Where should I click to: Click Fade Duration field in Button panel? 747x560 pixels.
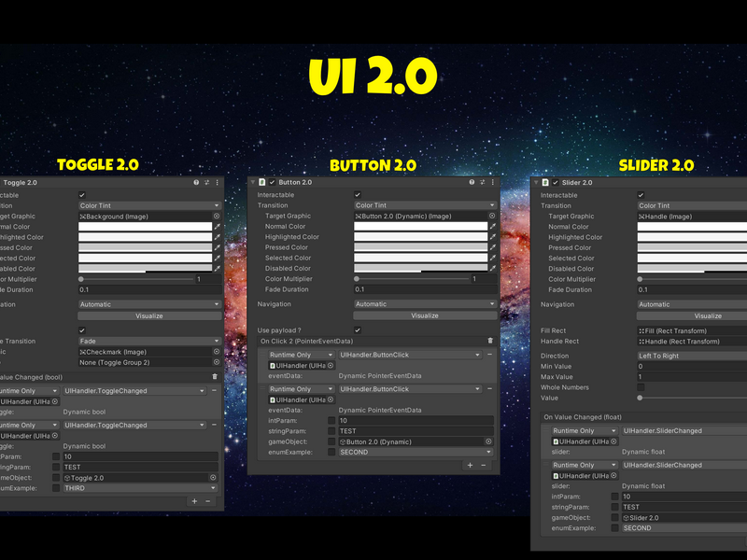coord(425,289)
